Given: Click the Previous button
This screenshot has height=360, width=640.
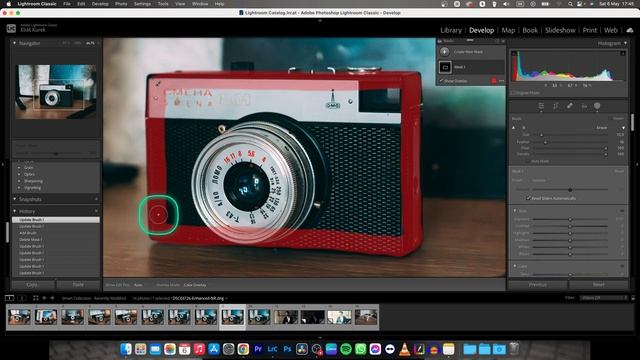Looking at the screenshot, I should [x=538, y=284].
